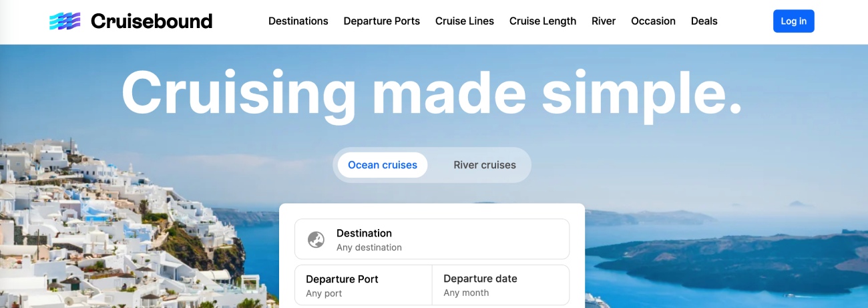868x308 pixels.
Task: Click the globe icon in Destination field
Action: (316, 239)
